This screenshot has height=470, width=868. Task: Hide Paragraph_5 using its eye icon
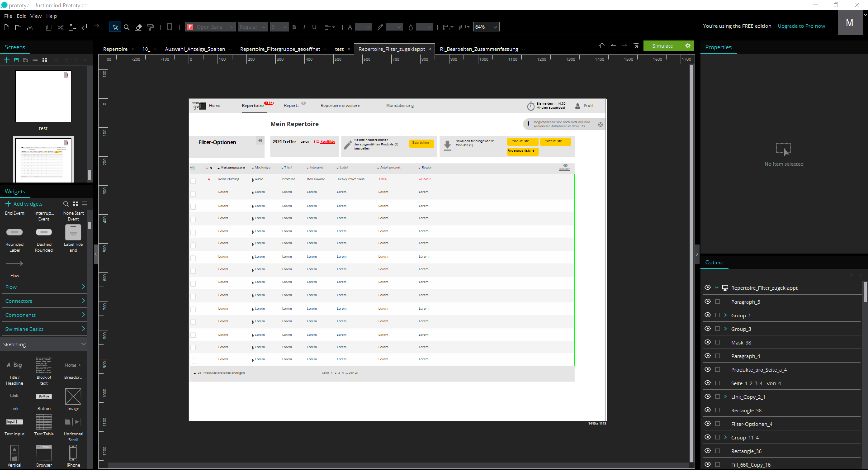708,301
